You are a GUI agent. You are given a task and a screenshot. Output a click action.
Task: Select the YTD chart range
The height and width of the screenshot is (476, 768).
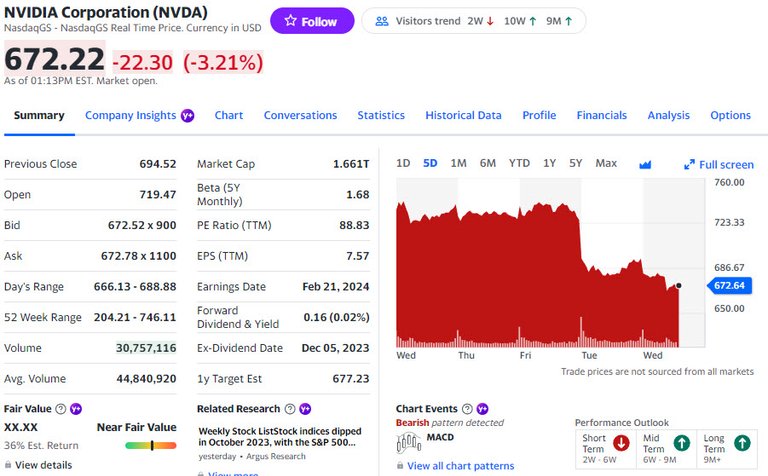(519, 163)
